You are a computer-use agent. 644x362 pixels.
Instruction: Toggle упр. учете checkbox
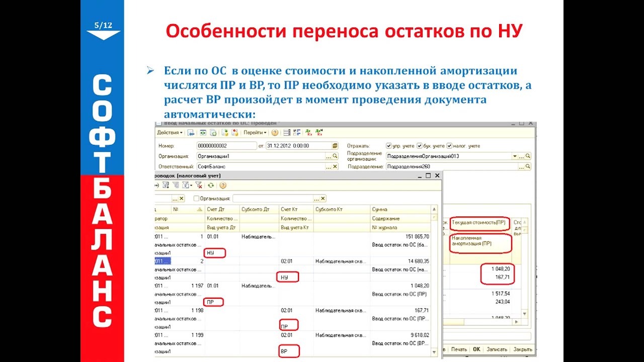(x=389, y=146)
